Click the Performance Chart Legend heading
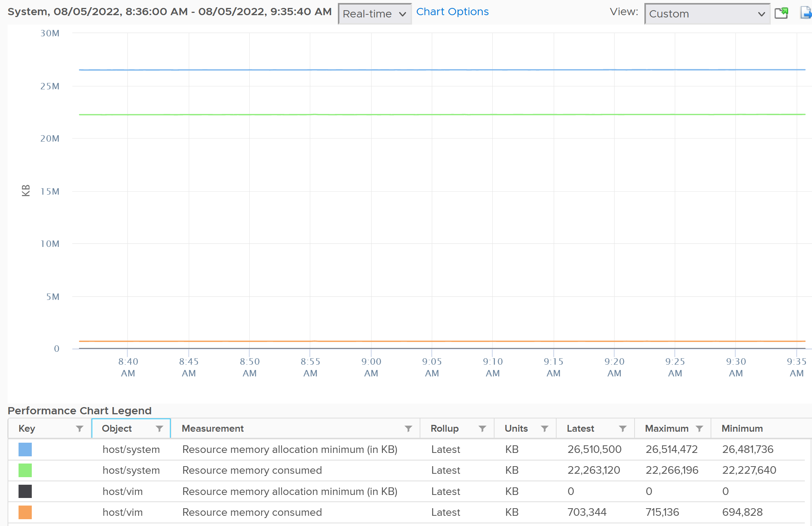The image size is (812, 526). [79, 411]
